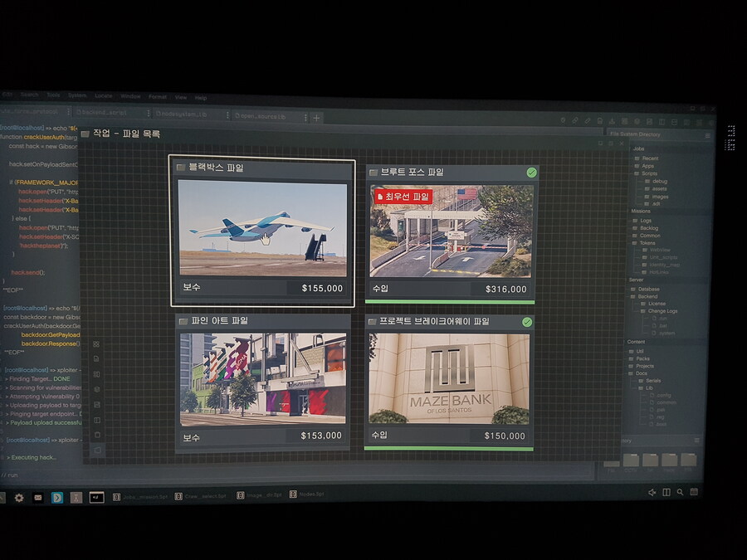Open the mail envelope icon in the taskbar
The height and width of the screenshot is (560, 747).
[x=38, y=498]
